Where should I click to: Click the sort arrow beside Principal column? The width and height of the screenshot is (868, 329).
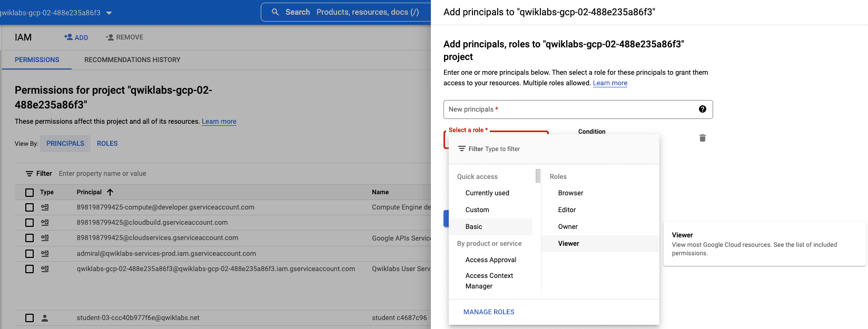[x=110, y=192]
